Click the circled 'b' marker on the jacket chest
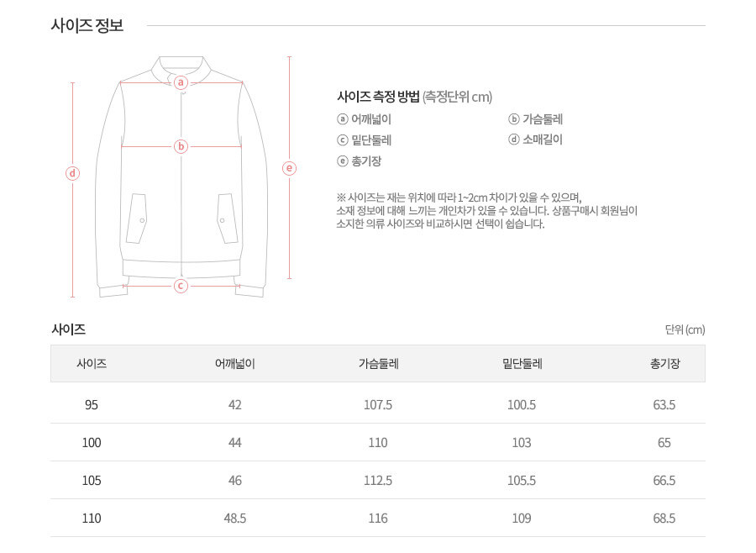Screen dimensions: 756x553 tap(181, 146)
